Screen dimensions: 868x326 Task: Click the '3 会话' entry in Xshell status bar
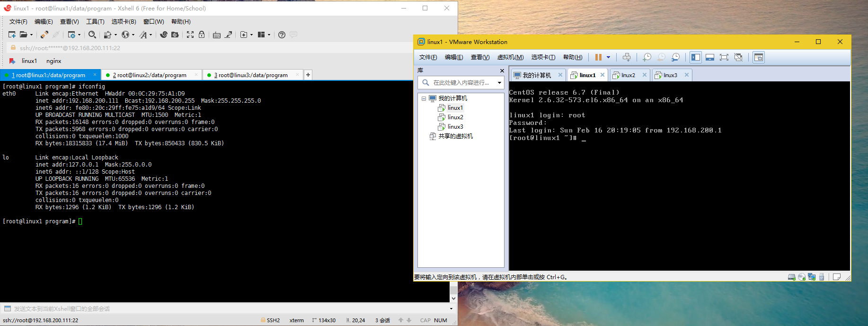(382, 320)
